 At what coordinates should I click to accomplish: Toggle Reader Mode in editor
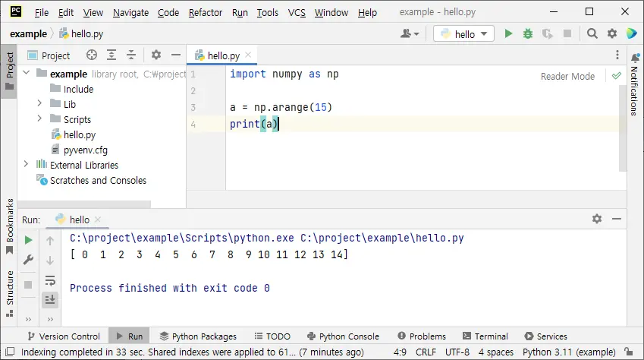pyautogui.click(x=567, y=77)
